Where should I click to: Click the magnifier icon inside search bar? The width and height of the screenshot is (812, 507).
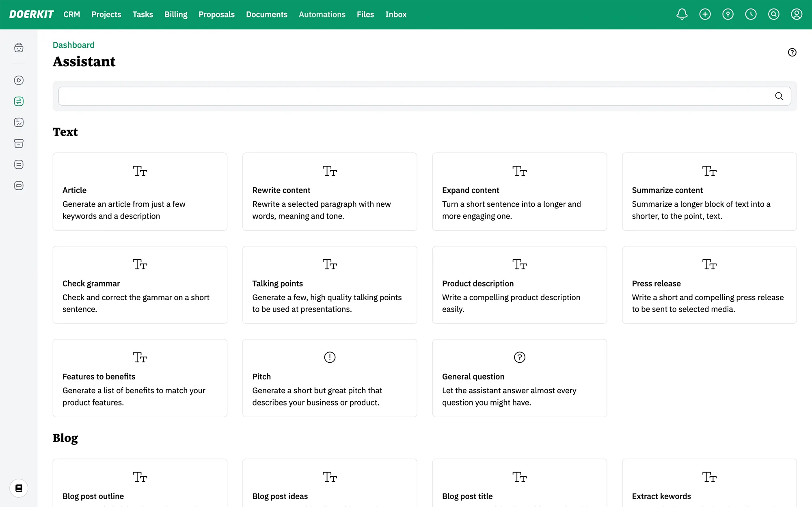pyautogui.click(x=779, y=96)
